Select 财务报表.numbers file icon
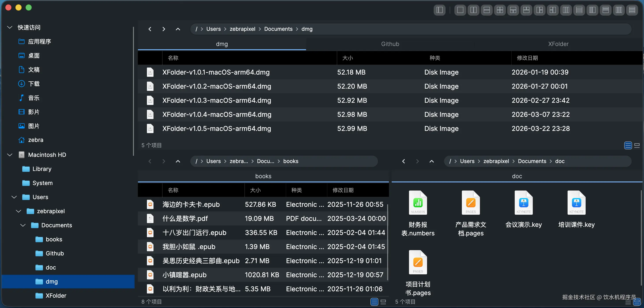 pos(418,203)
